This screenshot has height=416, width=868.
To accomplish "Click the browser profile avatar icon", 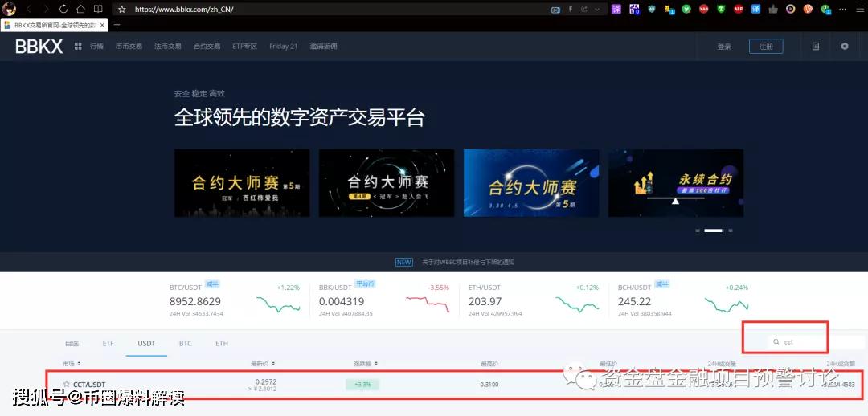I will 10,9.
